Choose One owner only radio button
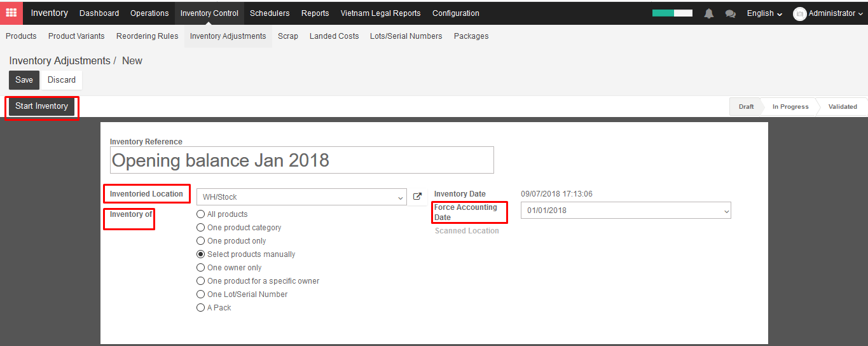 point(201,268)
